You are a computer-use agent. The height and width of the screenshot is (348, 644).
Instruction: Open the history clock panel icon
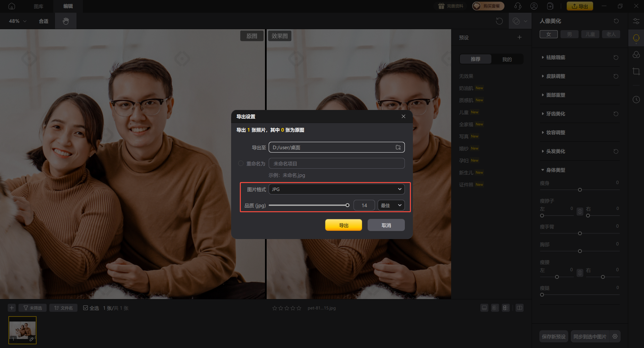(636, 100)
